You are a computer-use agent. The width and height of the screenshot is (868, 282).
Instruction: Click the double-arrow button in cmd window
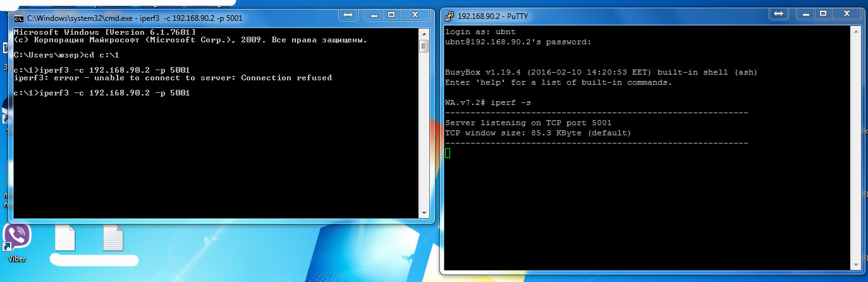coord(347,15)
